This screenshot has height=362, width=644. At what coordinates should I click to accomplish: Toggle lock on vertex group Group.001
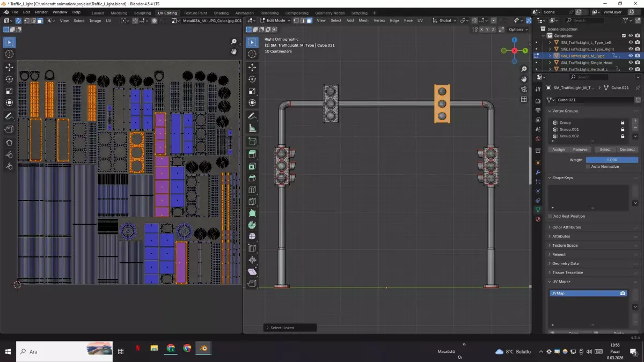[x=623, y=129]
